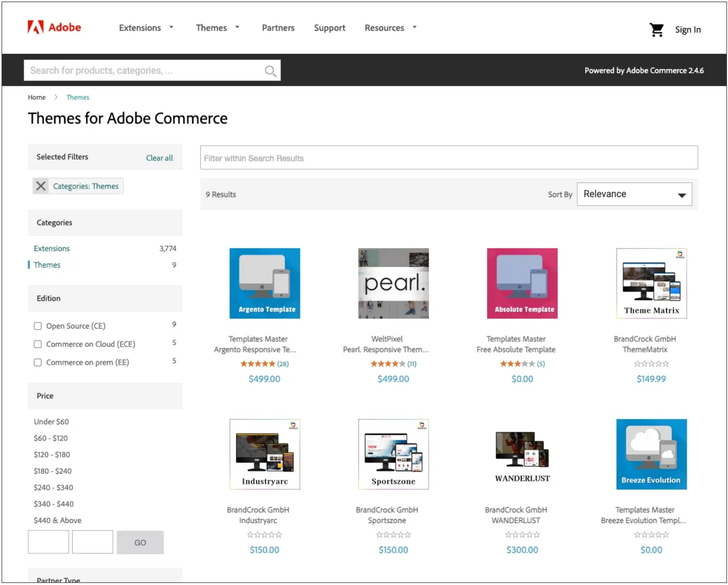
Task: Select the $60 - $120 price range
Action: (50, 438)
